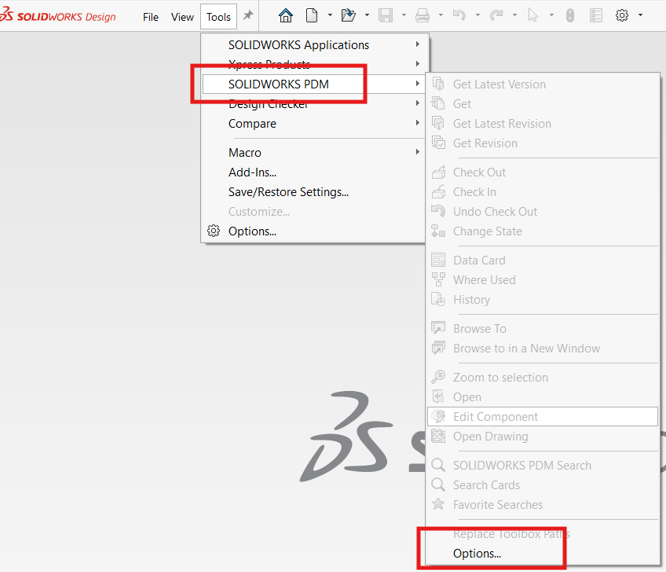
Task: Pin the menu bar with pushpin icon
Action: (248, 16)
